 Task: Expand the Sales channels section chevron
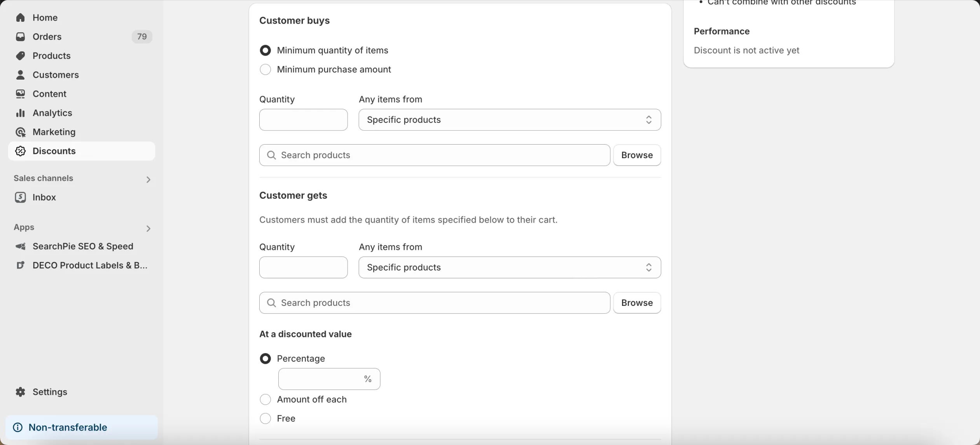click(148, 179)
